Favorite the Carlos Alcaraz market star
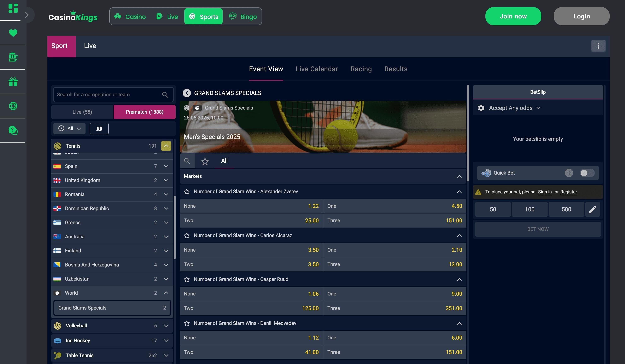This screenshot has height=364, width=625. 187,236
